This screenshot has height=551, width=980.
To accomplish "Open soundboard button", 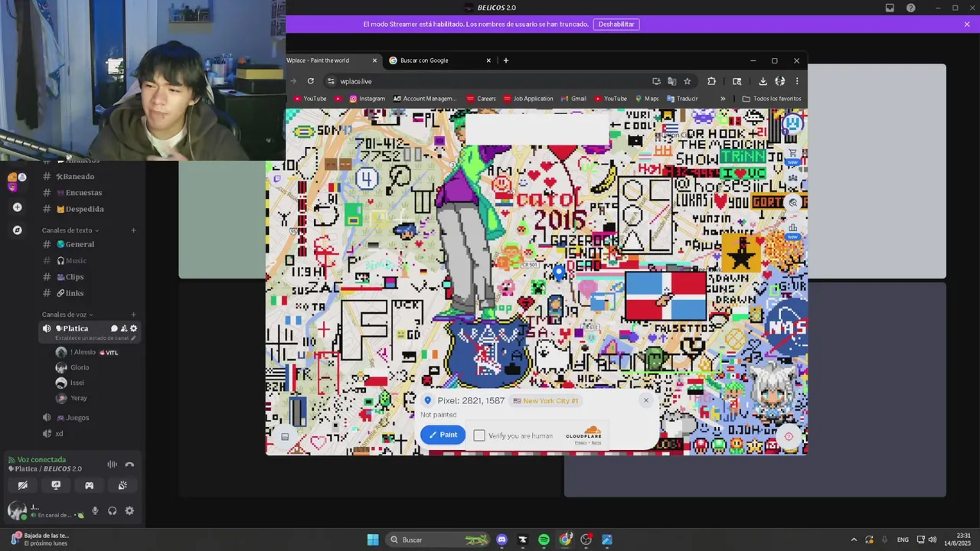I will 122,485.
